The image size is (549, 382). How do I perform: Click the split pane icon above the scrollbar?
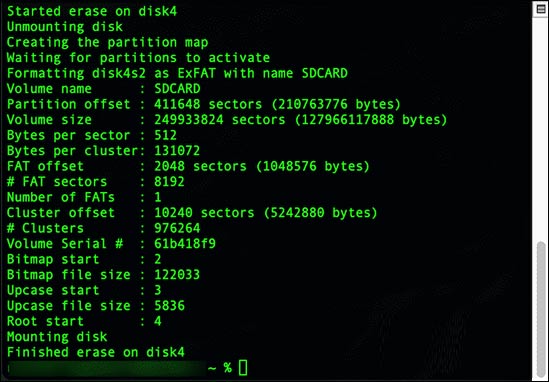tap(541, 8)
